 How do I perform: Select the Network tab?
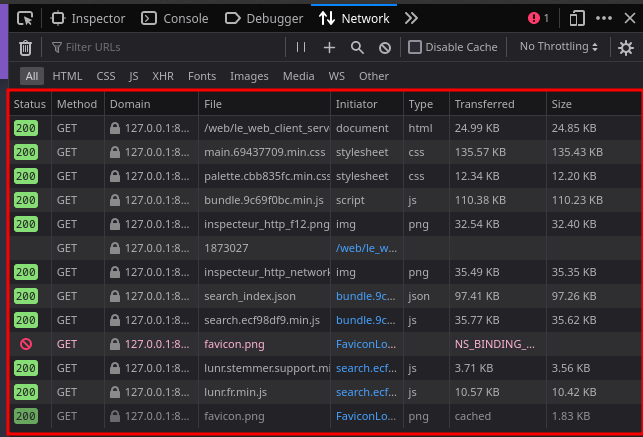point(354,18)
